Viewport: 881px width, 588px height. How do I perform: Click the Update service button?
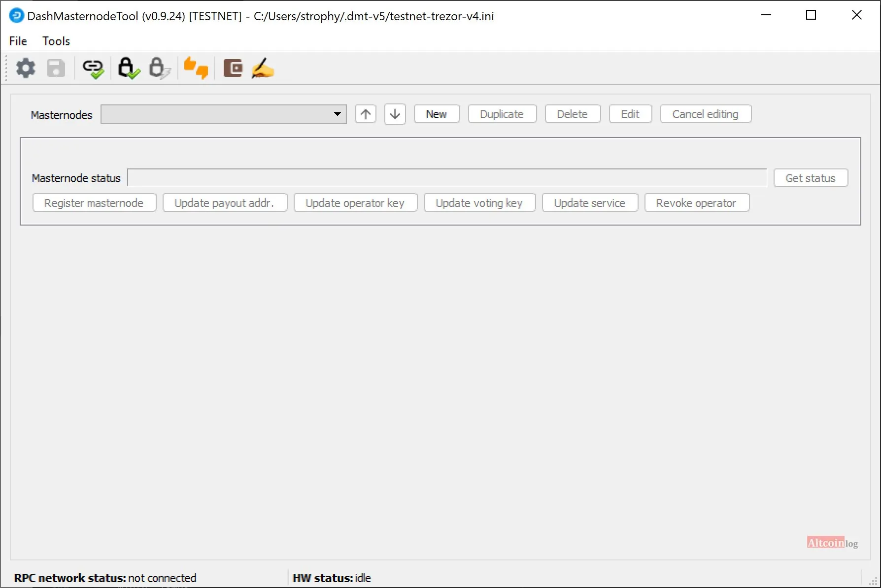590,203
